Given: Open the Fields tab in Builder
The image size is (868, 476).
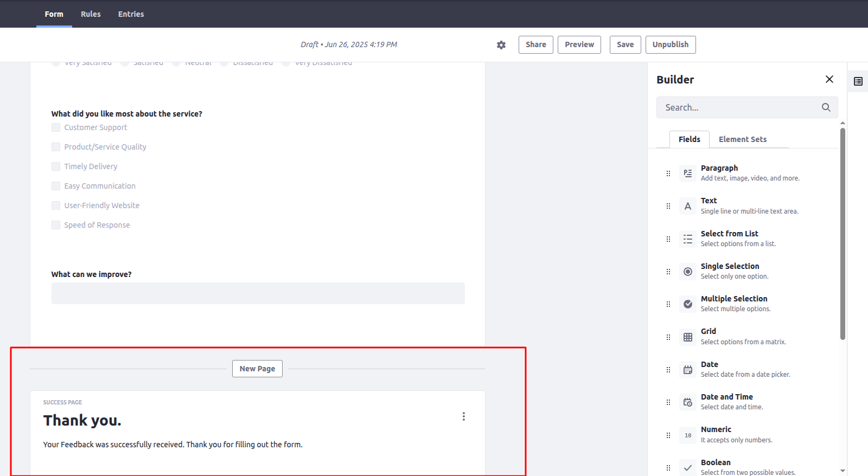Looking at the screenshot, I should [690, 139].
